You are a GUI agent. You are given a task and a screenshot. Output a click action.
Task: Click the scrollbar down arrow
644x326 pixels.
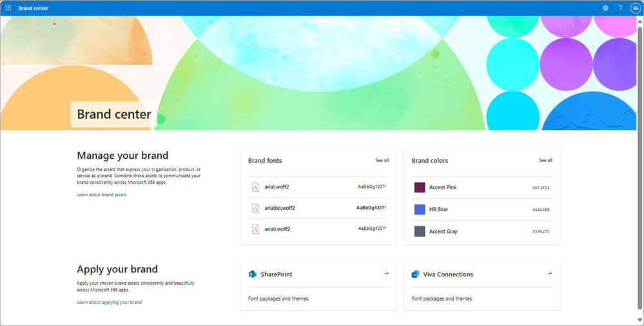coord(640,320)
